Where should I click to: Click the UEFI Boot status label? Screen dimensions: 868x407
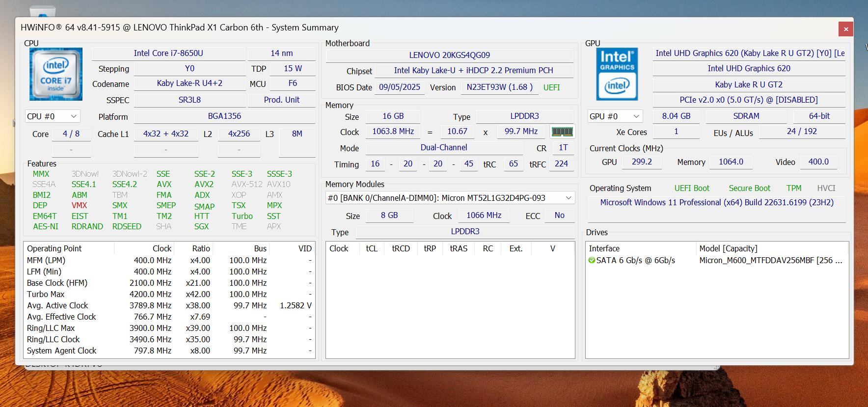coord(692,188)
